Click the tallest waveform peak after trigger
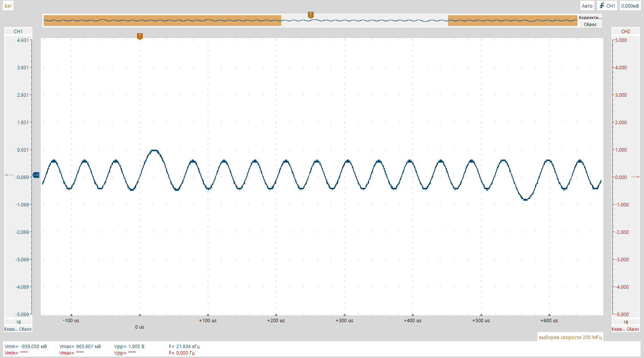Screen dimensions: 644x358 (155, 150)
